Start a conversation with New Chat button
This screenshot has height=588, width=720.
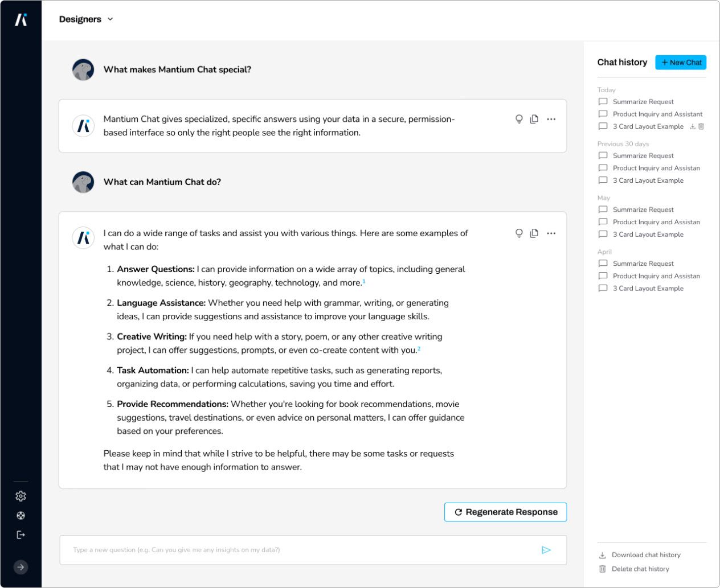tap(681, 62)
